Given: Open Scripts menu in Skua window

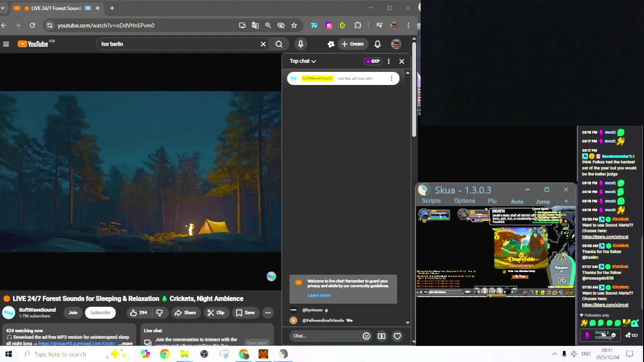Looking at the screenshot, I should [431, 201].
